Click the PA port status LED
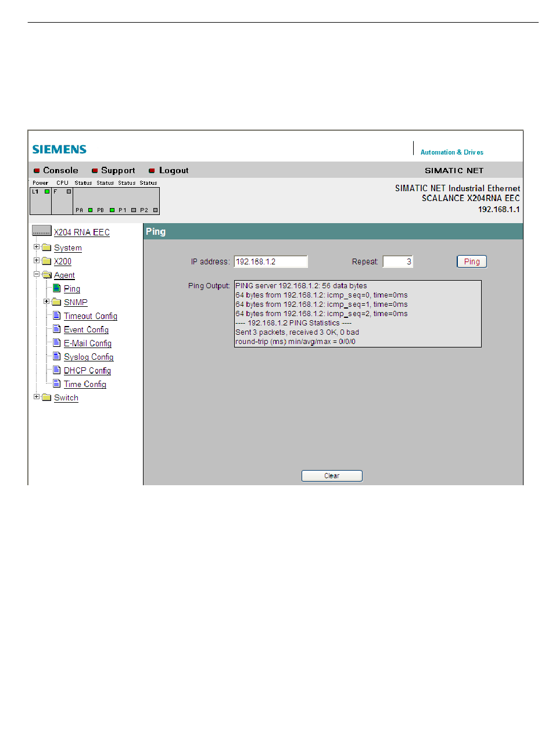This screenshot has height=756, width=552. click(x=90, y=210)
